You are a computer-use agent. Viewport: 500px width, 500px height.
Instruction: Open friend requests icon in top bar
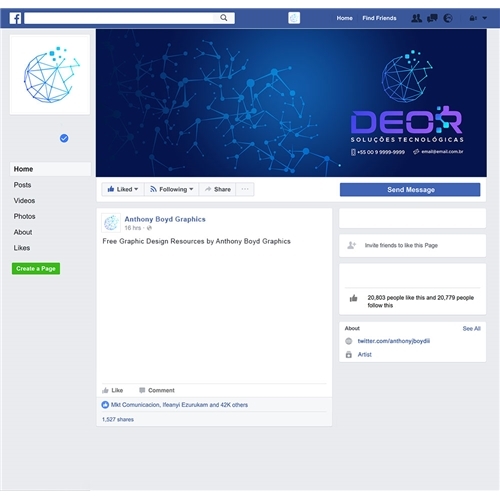[x=416, y=18]
